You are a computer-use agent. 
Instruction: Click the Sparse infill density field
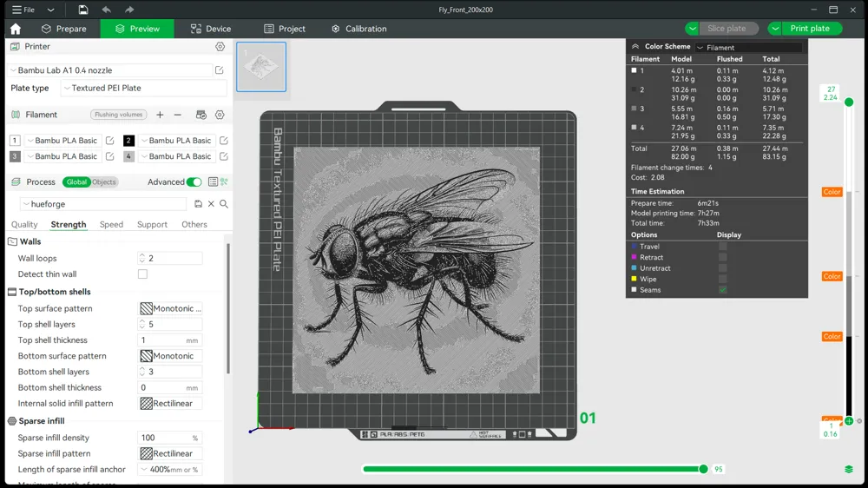(x=170, y=438)
